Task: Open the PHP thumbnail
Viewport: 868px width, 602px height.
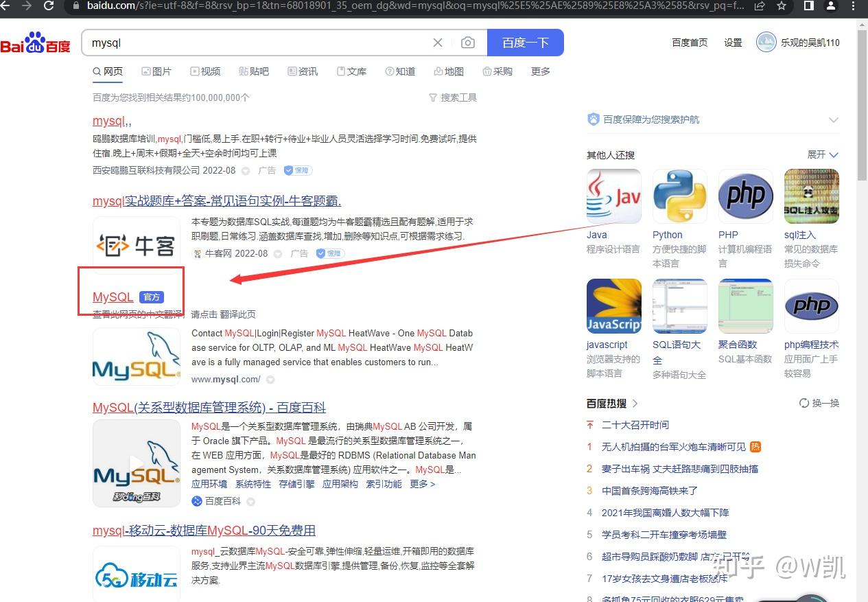Action: pyautogui.click(x=746, y=196)
